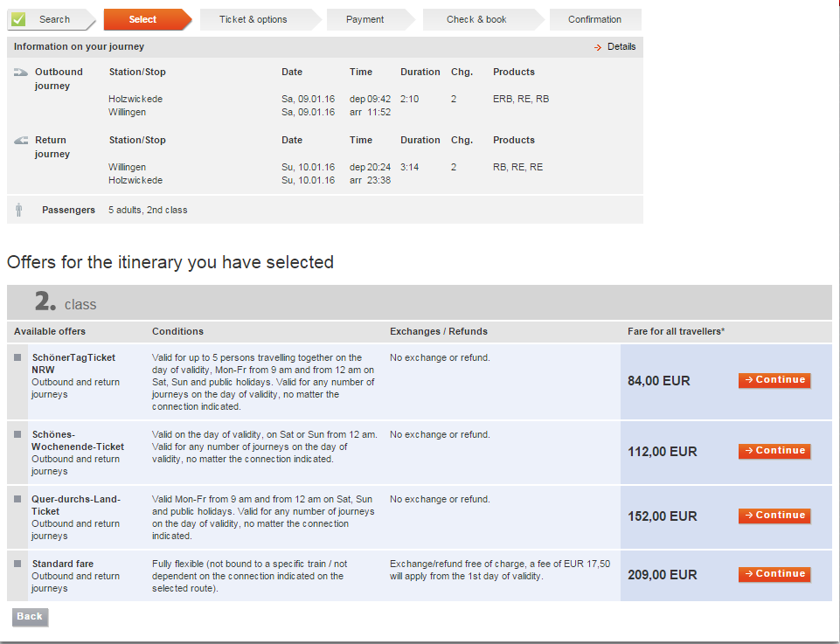Toggle the Schönes-Wochenende-Ticket offer square
Viewport: 840px width, 644px height.
pyautogui.click(x=17, y=434)
